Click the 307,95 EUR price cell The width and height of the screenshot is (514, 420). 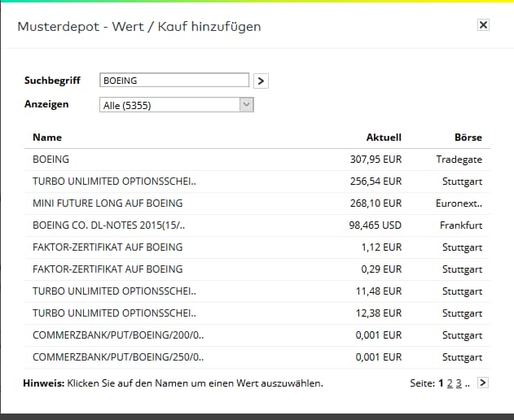pos(376,160)
